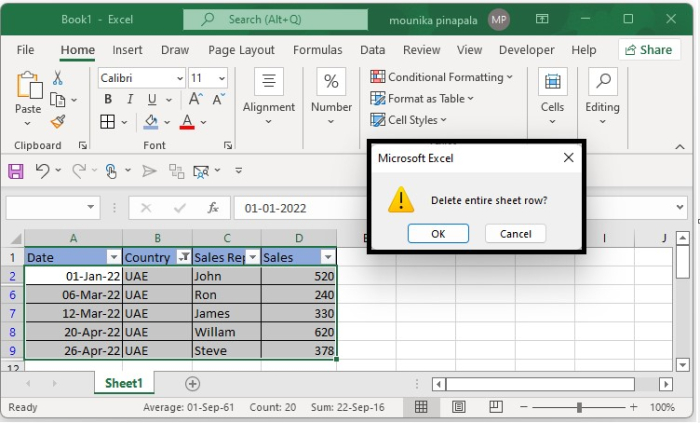Click the horizontal scrollbar right arrow
Screen dimensions: 700x423
(666, 384)
